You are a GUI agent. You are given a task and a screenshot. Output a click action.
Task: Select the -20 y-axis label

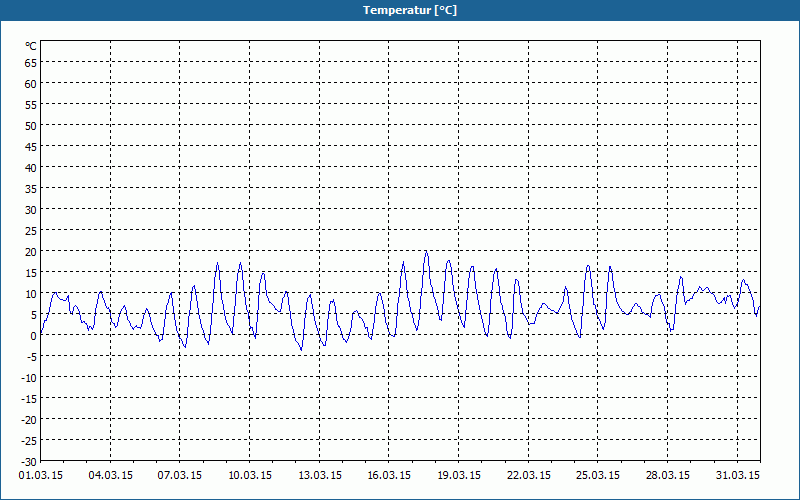click(29, 420)
